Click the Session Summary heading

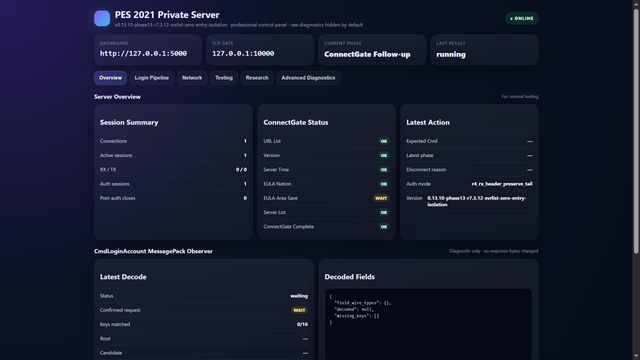coord(129,122)
